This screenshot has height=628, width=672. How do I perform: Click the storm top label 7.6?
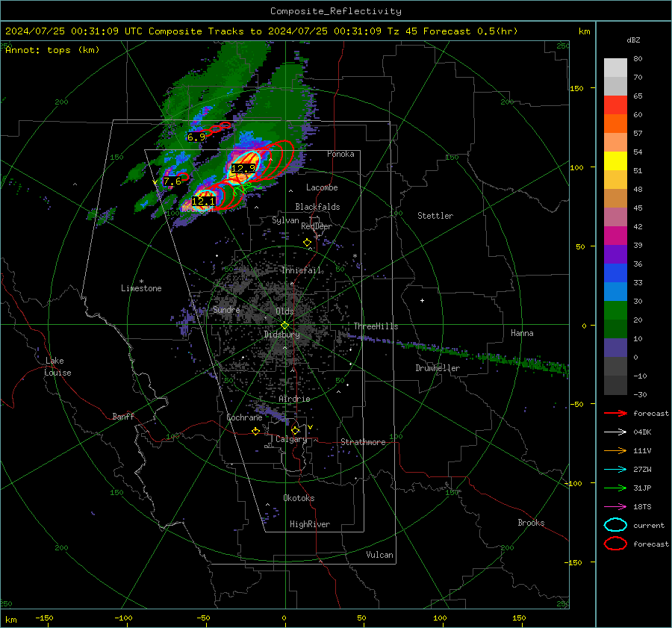(x=172, y=181)
